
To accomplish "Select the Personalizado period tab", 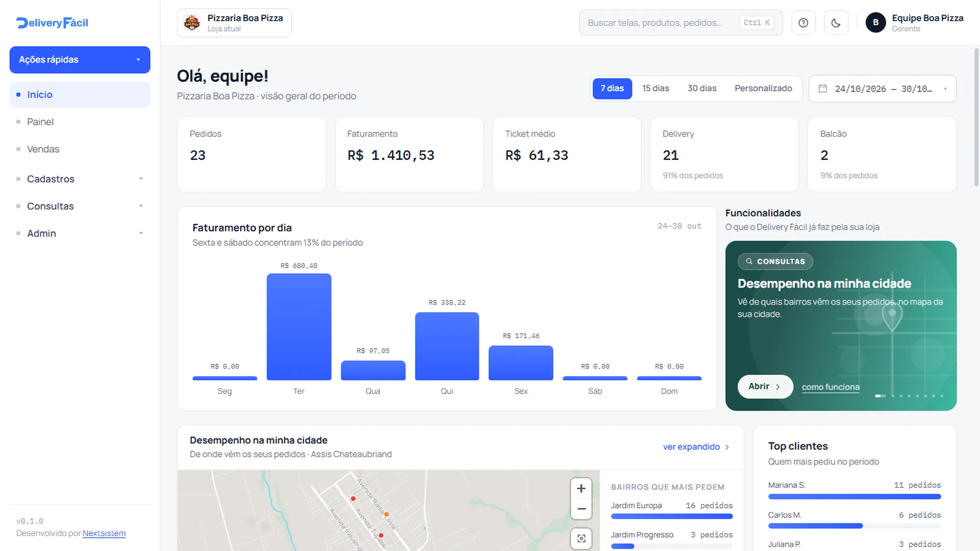I will click(x=763, y=88).
